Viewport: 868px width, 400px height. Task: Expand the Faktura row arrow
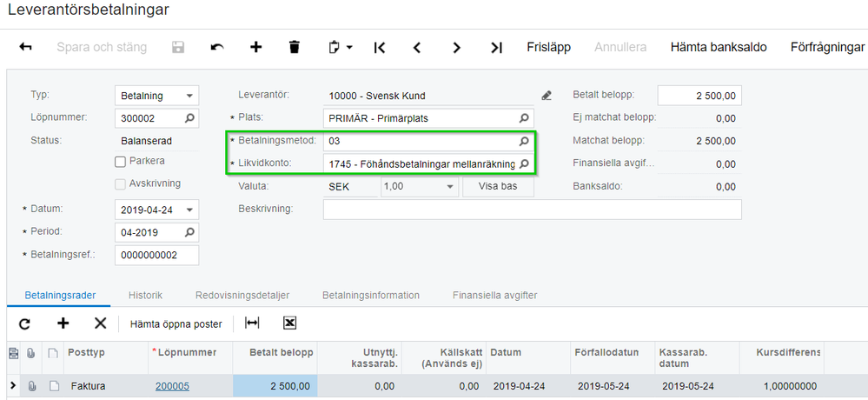[x=13, y=385]
